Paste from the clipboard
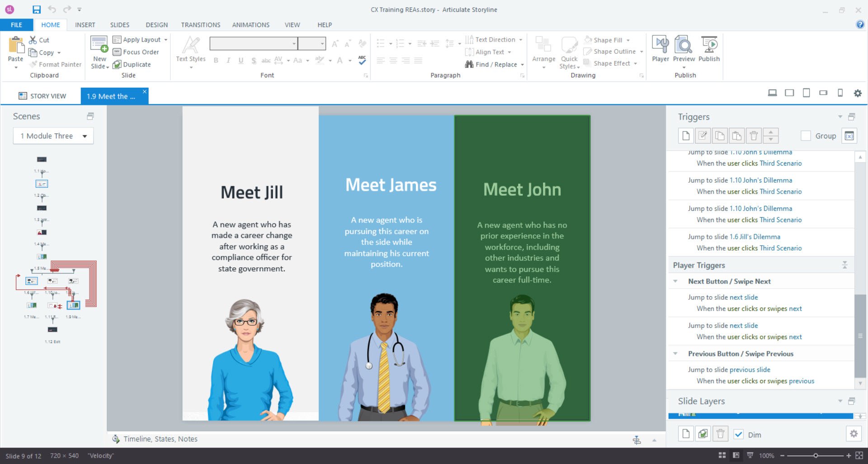 (15, 52)
